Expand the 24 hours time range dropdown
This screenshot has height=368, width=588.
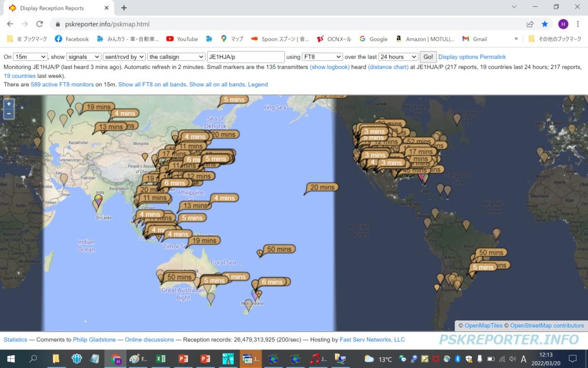[399, 57]
